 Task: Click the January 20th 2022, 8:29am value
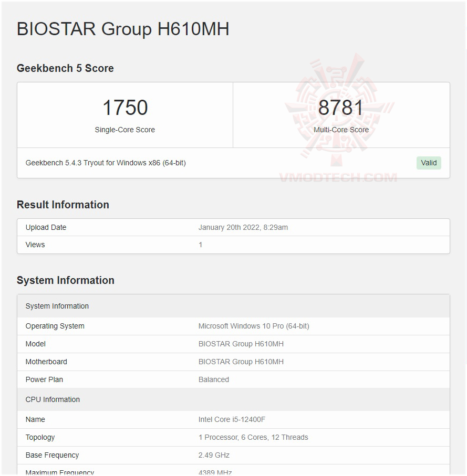point(243,227)
